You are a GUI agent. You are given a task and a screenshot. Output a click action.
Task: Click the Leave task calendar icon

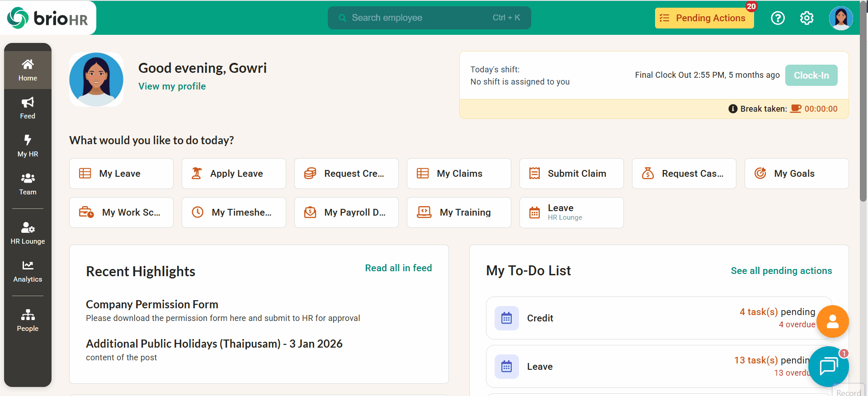(506, 367)
